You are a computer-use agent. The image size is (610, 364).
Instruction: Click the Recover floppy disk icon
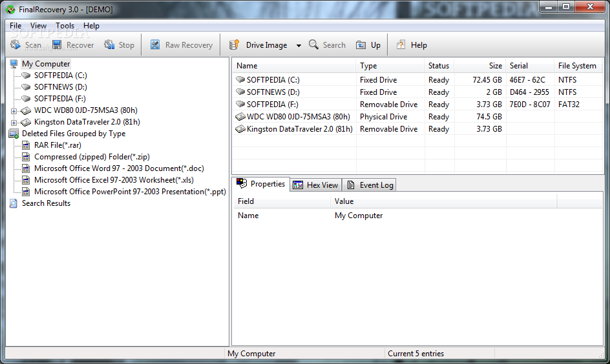coord(57,45)
